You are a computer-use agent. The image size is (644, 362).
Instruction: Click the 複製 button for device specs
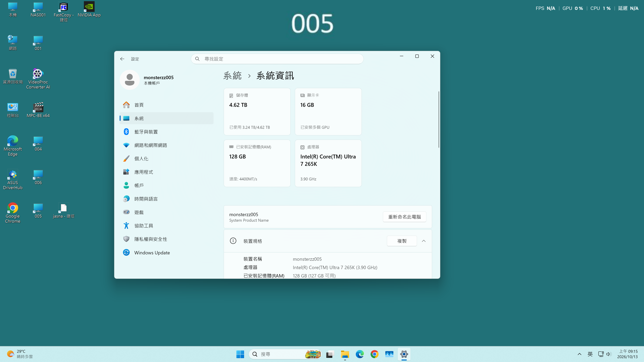coord(402,241)
